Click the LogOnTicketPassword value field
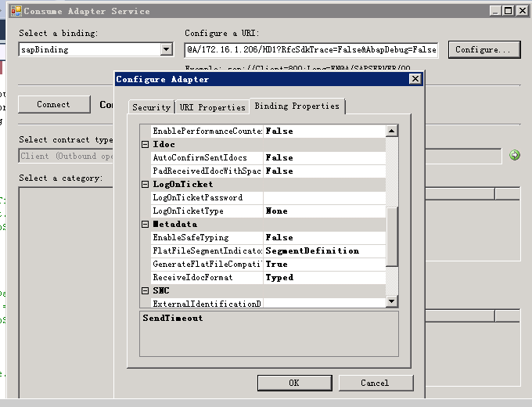Viewport: 532px width, 407px height. [324, 198]
